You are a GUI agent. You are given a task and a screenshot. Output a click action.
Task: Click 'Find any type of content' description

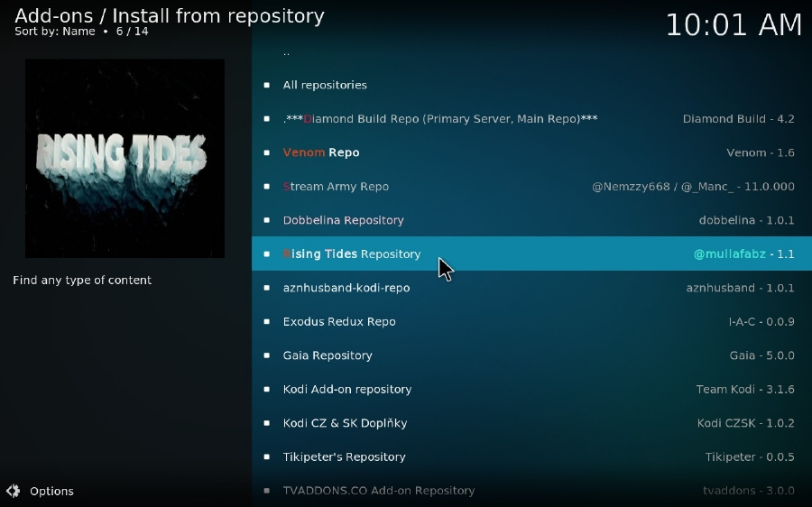82,281
